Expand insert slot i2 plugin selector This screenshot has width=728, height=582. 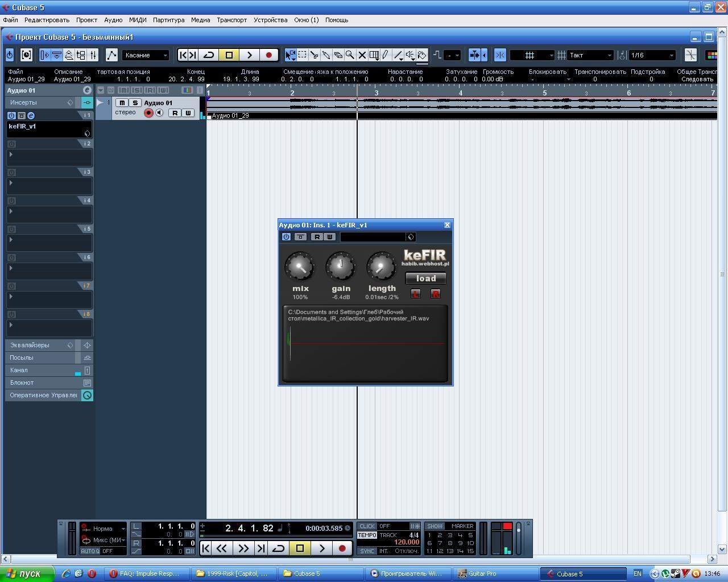click(x=11, y=155)
